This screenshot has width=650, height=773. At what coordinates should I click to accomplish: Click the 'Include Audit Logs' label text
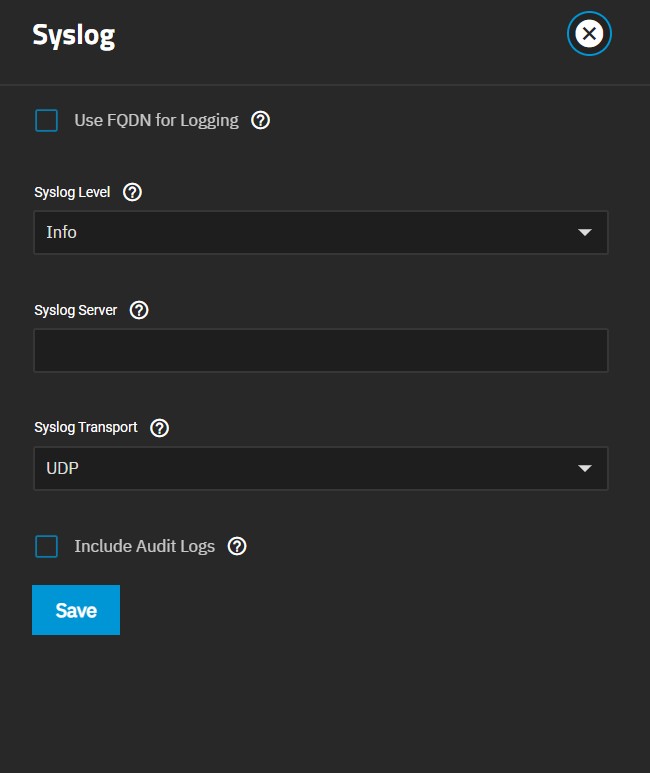click(x=144, y=546)
